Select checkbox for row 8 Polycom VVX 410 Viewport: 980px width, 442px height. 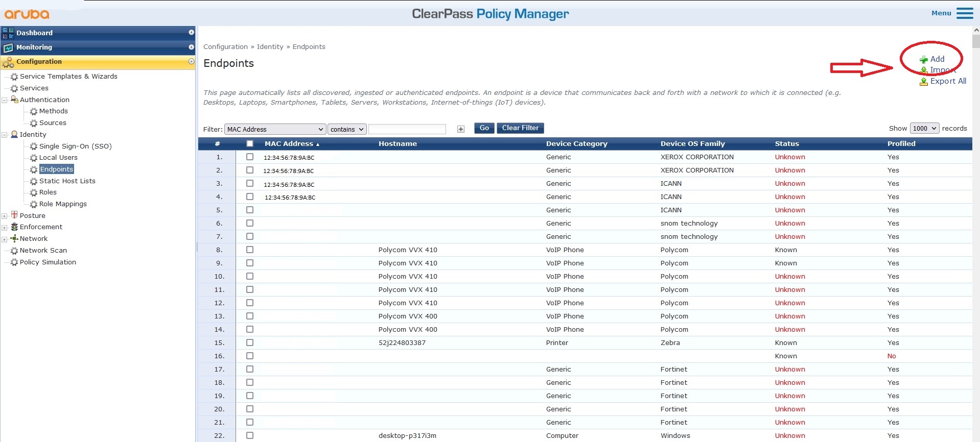[x=250, y=250]
